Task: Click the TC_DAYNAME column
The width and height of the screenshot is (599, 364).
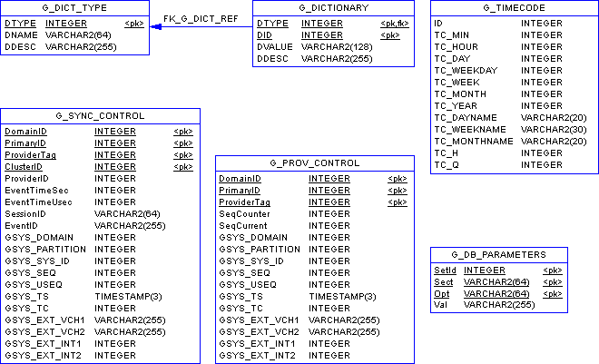Action: tap(466, 118)
